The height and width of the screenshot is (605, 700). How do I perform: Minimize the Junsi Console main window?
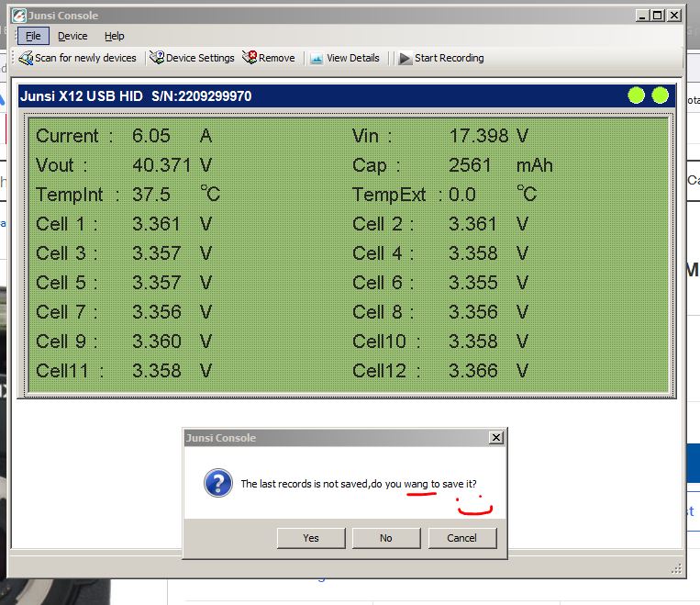[x=642, y=16]
